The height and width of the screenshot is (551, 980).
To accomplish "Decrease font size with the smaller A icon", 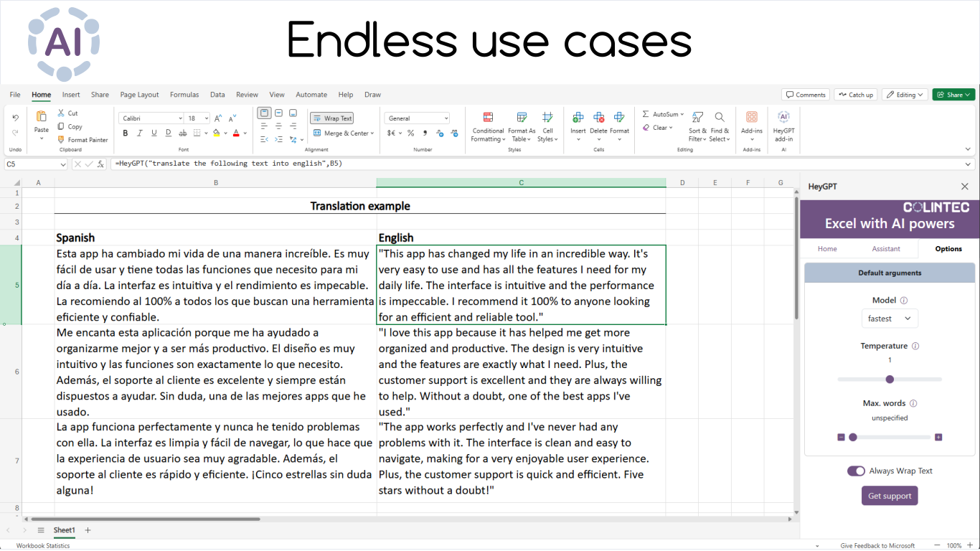I will [232, 118].
